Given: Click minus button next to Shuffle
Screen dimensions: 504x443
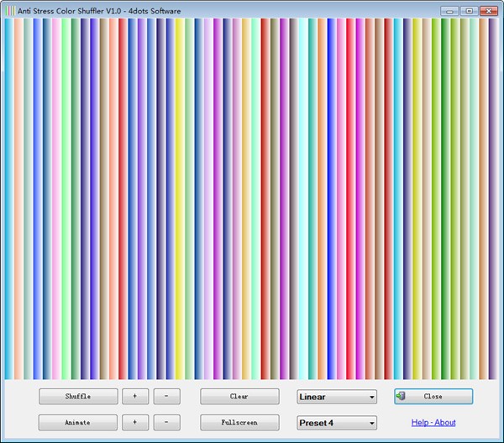Looking at the screenshot, I should coord(166,396).
